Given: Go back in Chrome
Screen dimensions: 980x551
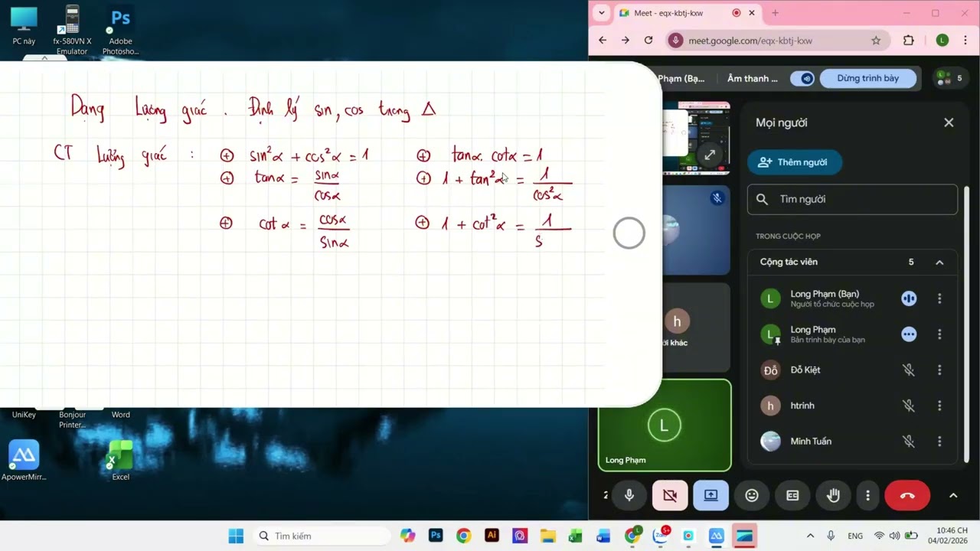Looking at the screenshot, I should coord(603,41).
